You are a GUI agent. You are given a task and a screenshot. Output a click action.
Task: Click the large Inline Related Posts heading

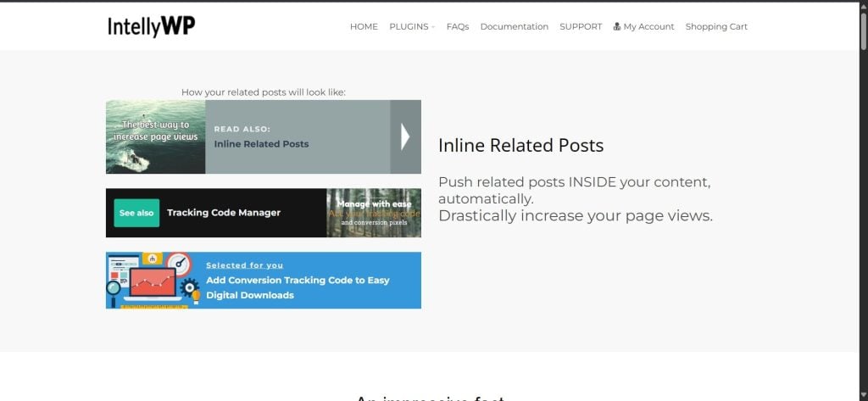click(520, 146)
